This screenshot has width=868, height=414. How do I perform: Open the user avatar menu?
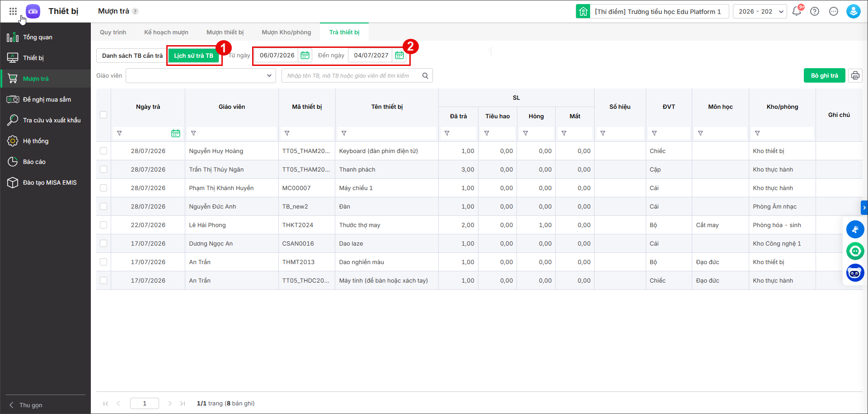coord(854,11)
